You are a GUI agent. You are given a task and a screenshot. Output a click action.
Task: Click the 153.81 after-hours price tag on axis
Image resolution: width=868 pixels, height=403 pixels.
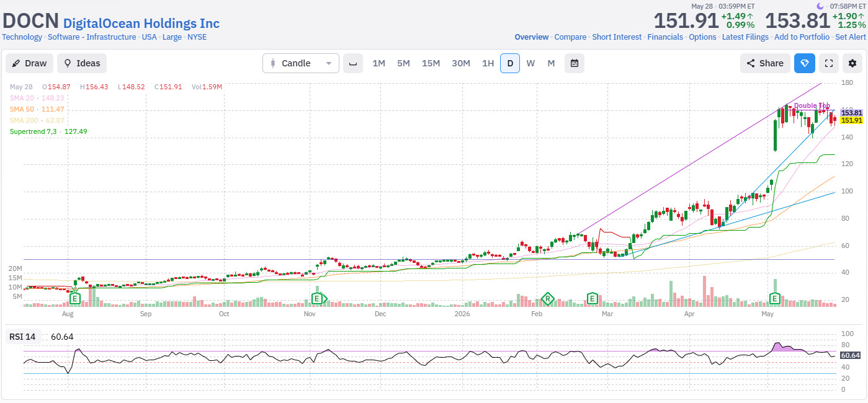852,113
